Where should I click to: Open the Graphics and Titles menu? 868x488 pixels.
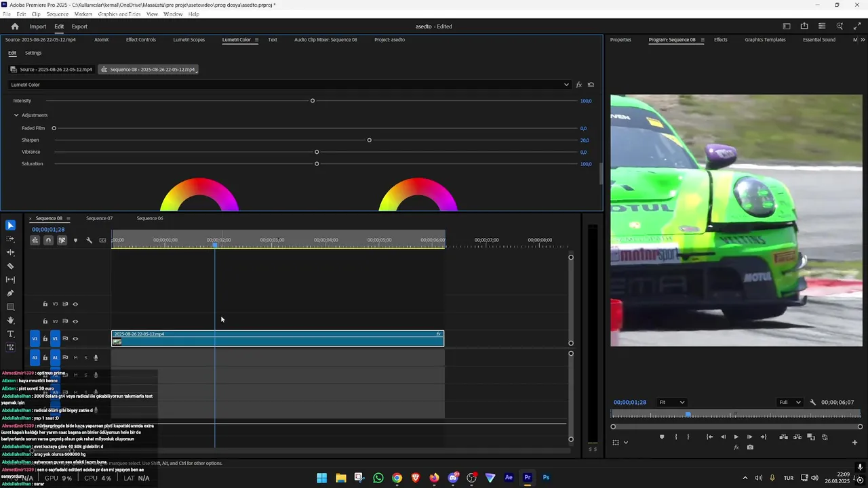coord(119,14)
